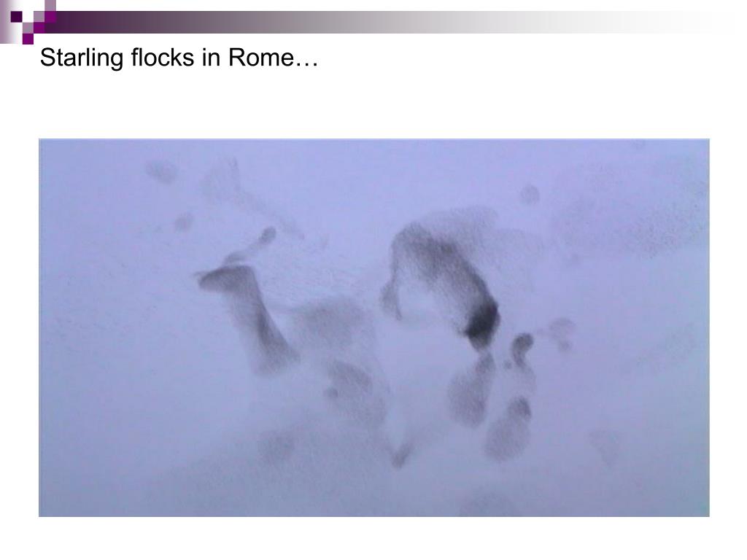
Task: Click the lowest oval flock at bottom right
Action: point(508,429)
